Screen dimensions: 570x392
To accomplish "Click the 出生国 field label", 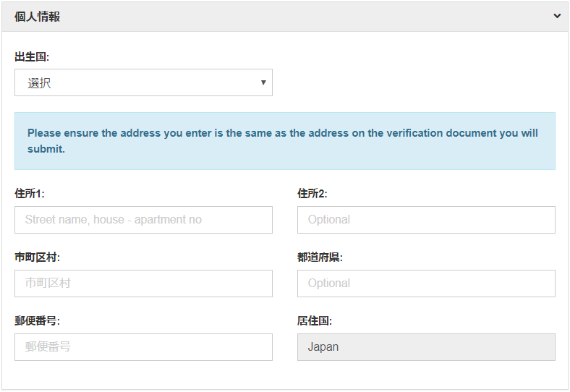I will click(x=32, y=56).
